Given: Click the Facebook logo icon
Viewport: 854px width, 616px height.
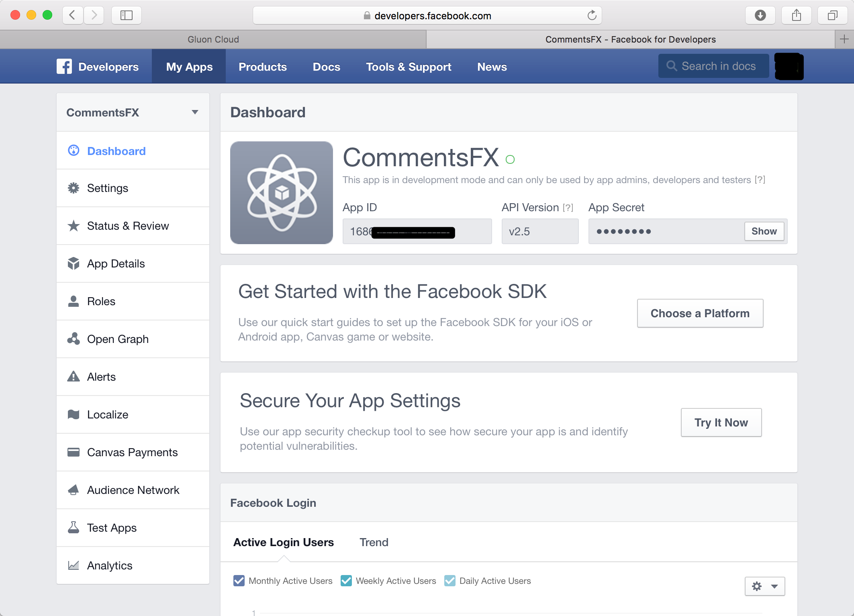Looking at the screenshot, I should click(64, 66).
